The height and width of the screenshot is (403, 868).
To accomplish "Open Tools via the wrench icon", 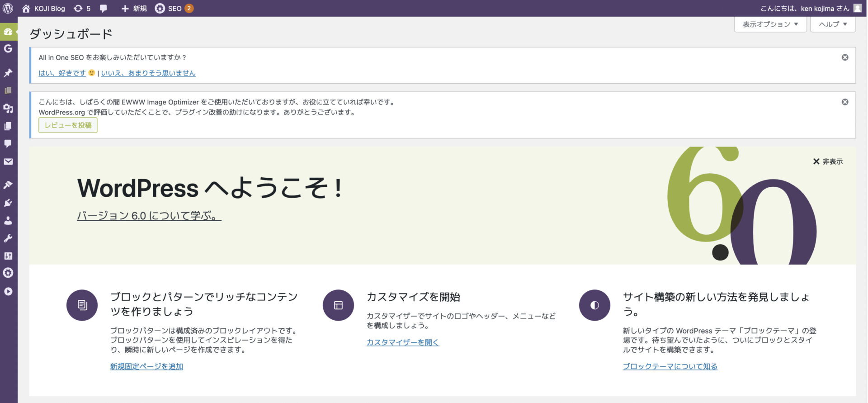I will pos(8,238).
